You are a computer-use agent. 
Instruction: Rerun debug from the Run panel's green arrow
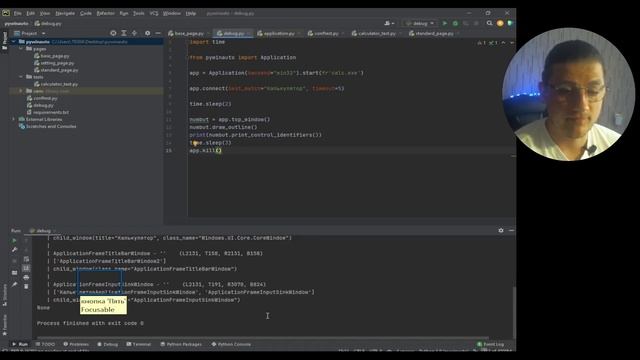pyautogui.click(x=15, y=240)
